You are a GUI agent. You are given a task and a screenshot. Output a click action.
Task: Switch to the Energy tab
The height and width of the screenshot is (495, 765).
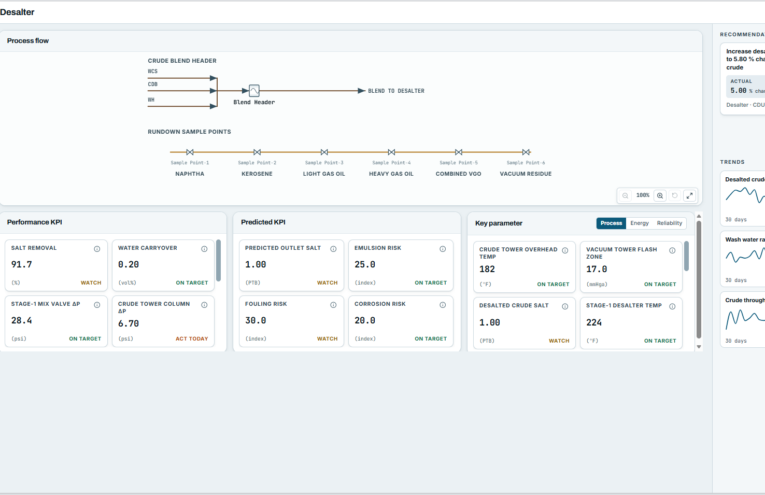pos(639,223)
